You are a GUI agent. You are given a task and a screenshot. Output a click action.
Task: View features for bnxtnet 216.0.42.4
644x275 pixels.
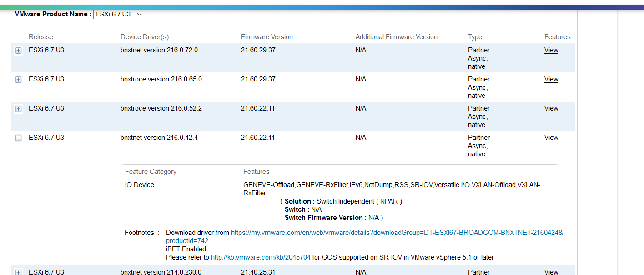[x=551, y=137]
